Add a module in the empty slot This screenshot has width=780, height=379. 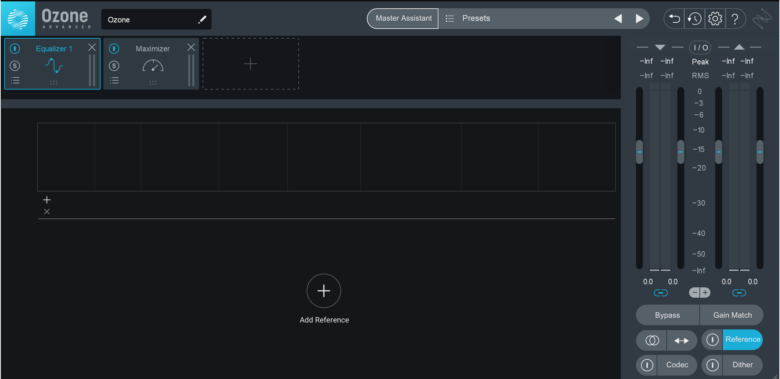[x=250, y=64]
